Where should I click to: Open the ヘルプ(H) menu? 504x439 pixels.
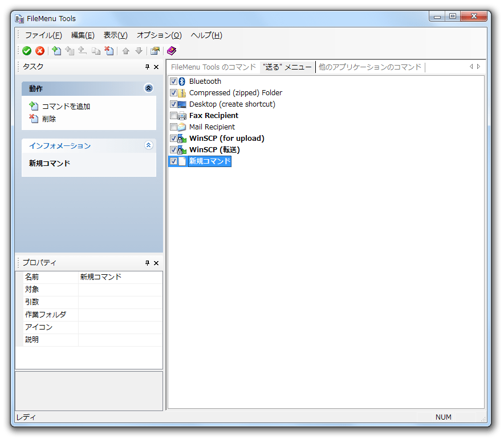(x=206, y=35)
